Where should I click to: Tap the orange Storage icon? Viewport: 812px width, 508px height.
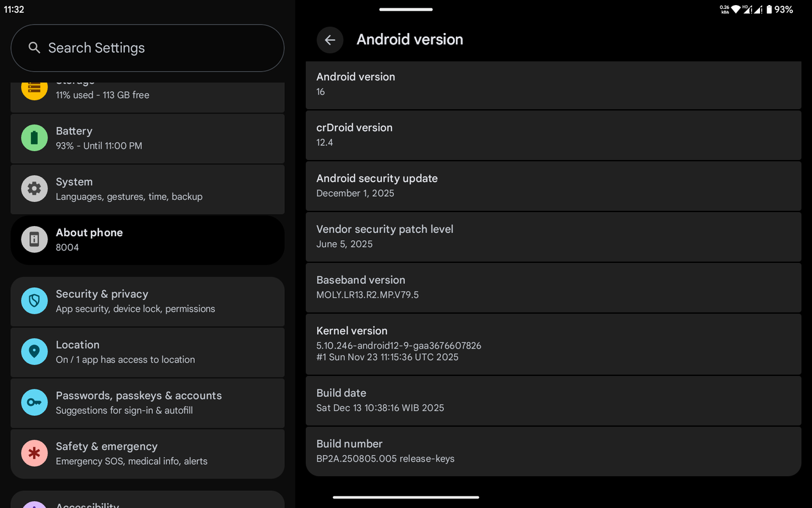34,89
